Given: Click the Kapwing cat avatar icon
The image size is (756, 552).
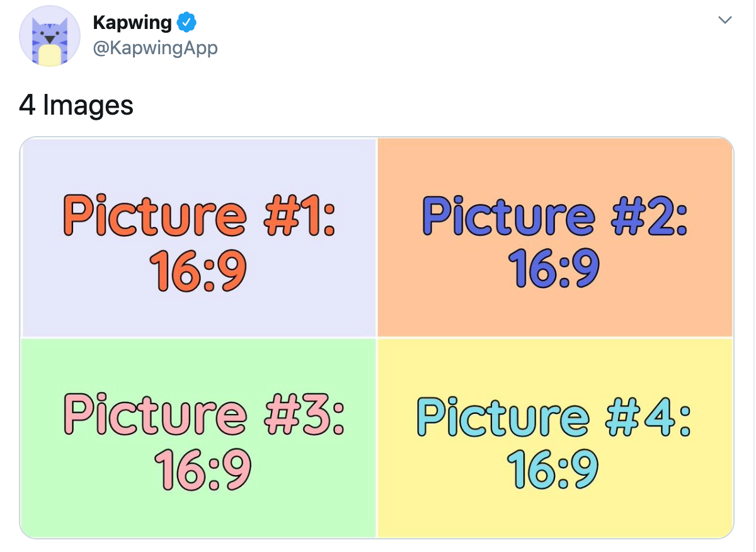Looking at the screenshot, I should click(50, 36).
